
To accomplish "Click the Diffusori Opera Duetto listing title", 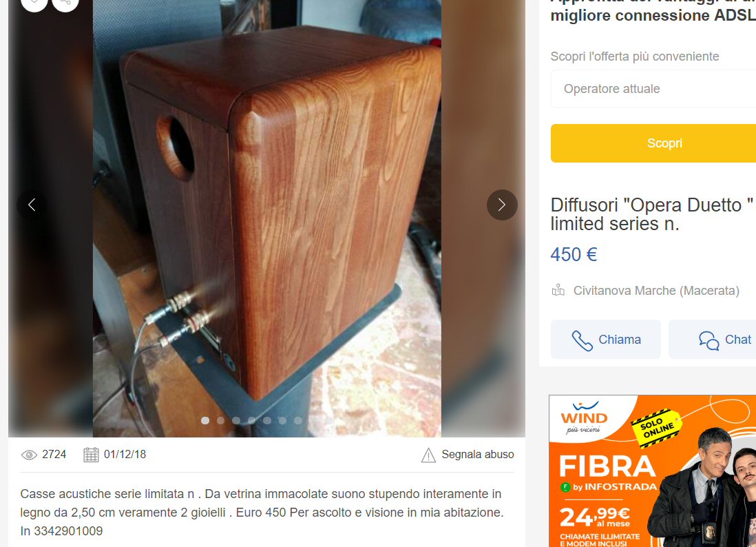I will click(652, 214).
